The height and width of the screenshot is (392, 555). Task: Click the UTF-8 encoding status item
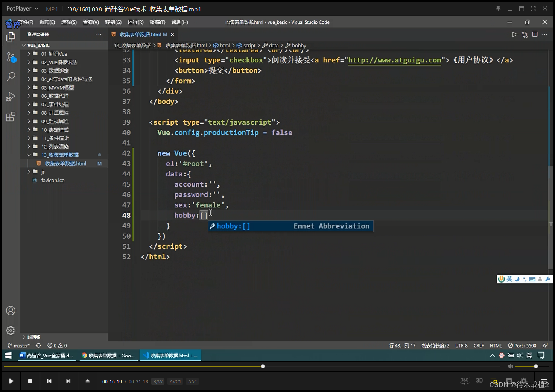pyautogui.click(x=461, y=345)
